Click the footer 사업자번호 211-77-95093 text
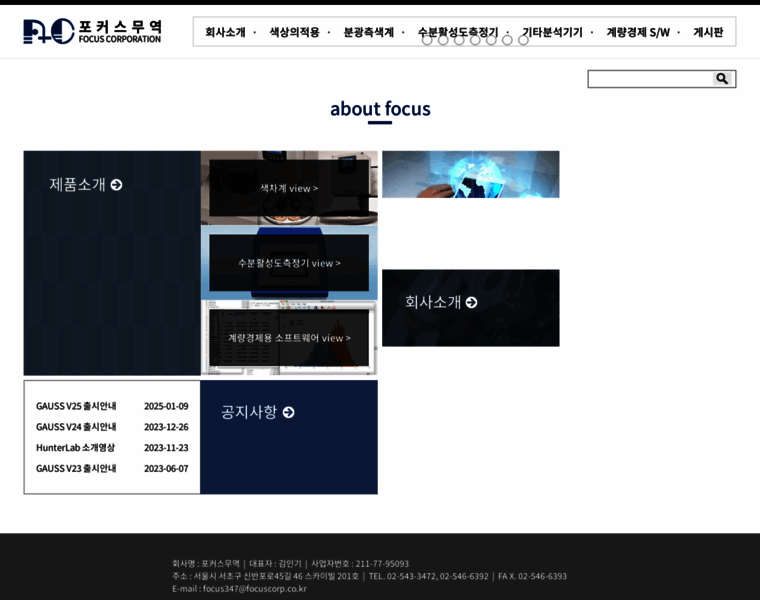Screen dimensions: 760x600 (360, 564)
